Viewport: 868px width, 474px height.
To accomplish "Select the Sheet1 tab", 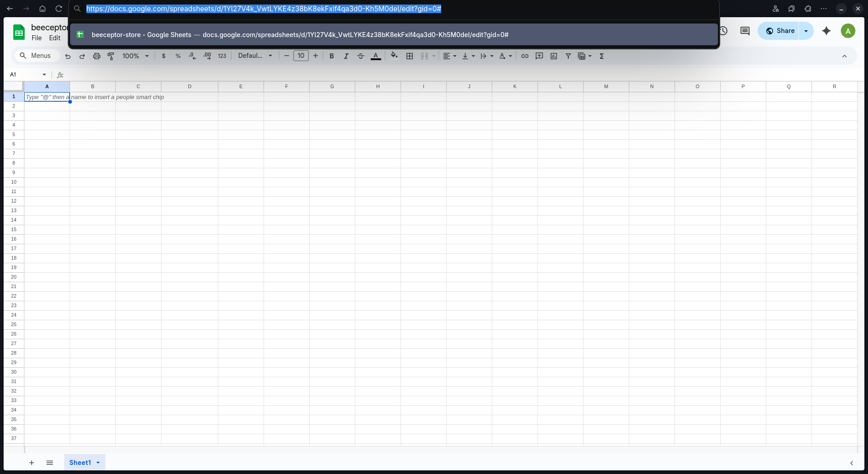I will 80,462.
